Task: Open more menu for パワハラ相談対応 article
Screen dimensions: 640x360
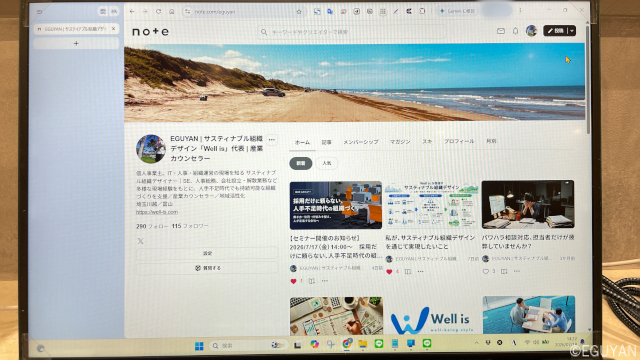Action: pos(517,271)
